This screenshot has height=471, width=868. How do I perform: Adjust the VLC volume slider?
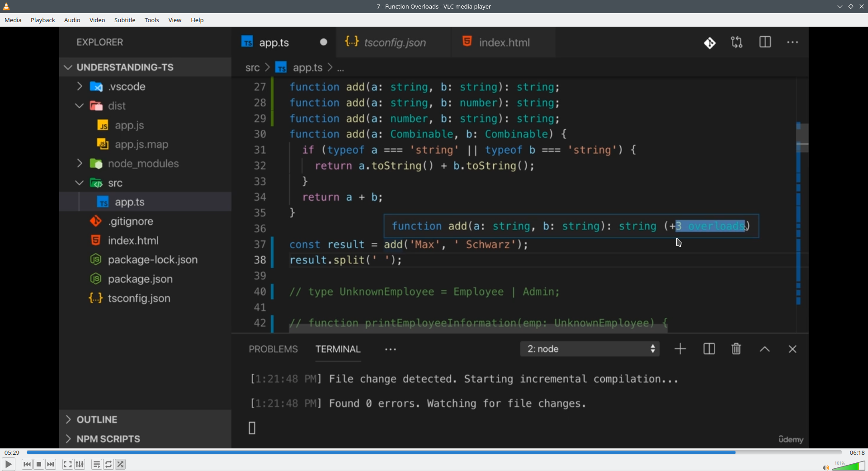click(x=849, y=466)
